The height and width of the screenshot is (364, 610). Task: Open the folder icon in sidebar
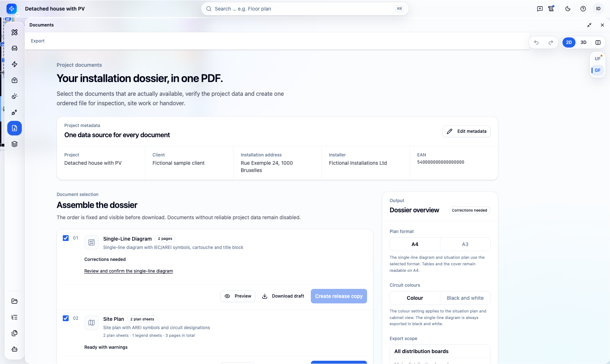15,301
